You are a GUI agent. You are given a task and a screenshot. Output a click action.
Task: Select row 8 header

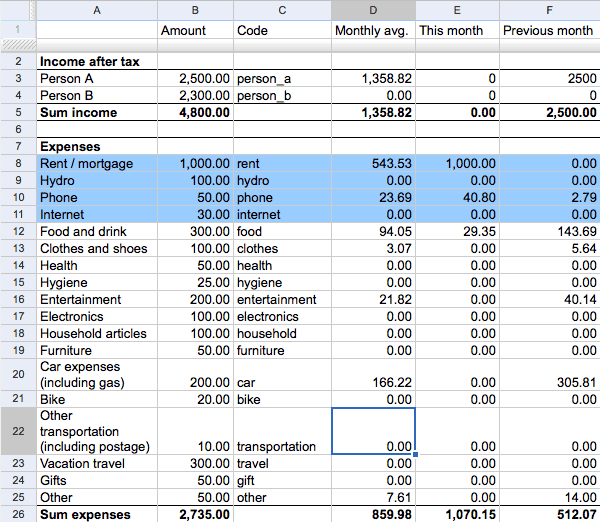(x=18, y=163)
